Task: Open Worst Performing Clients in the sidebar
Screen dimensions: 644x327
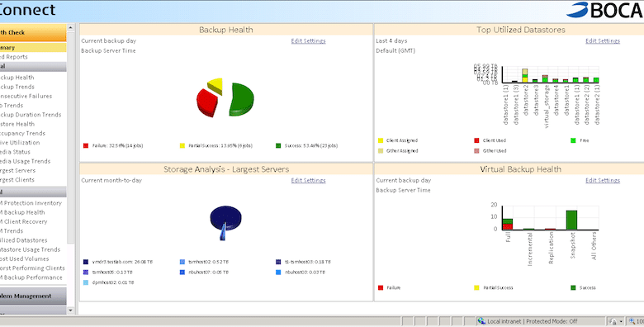Action: 32,268
